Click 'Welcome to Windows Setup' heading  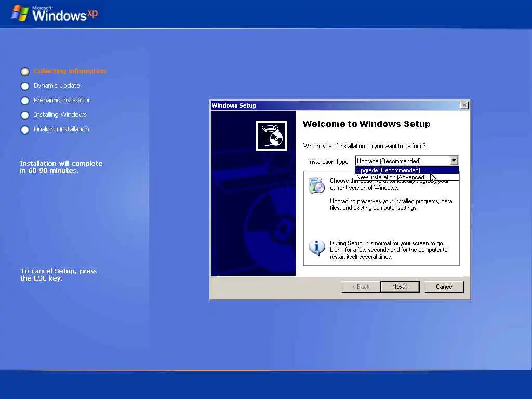[x=366, y=124]
